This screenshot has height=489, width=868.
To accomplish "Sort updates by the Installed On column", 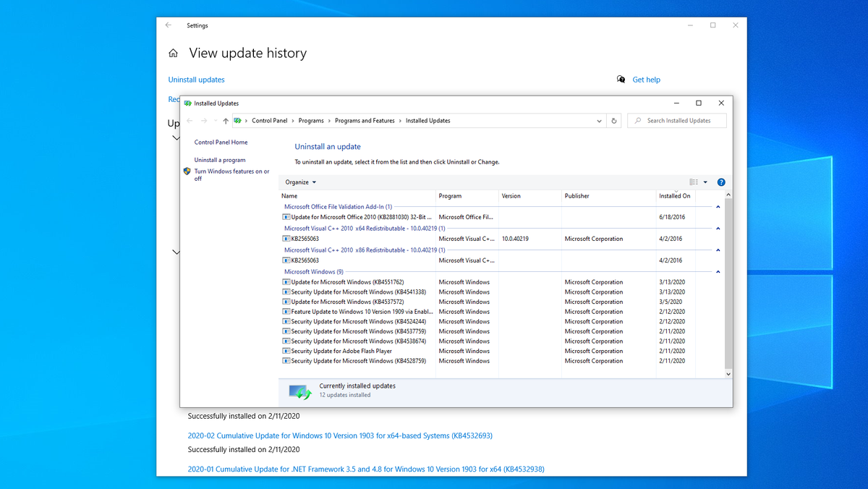I will 673,196.
